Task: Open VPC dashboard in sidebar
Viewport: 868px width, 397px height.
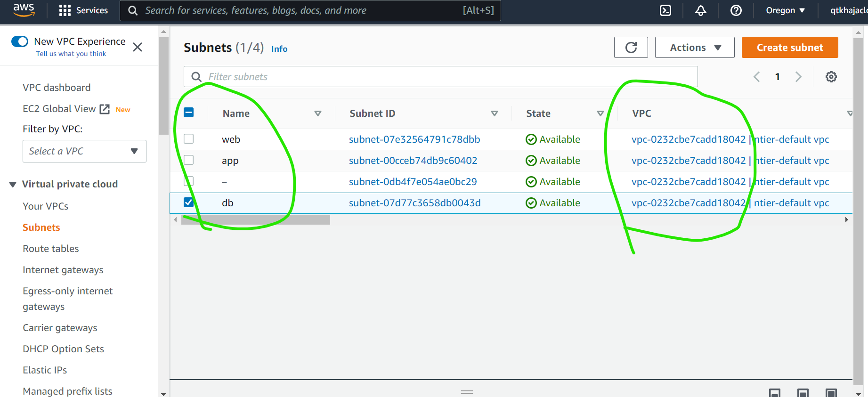Action: 57,88
